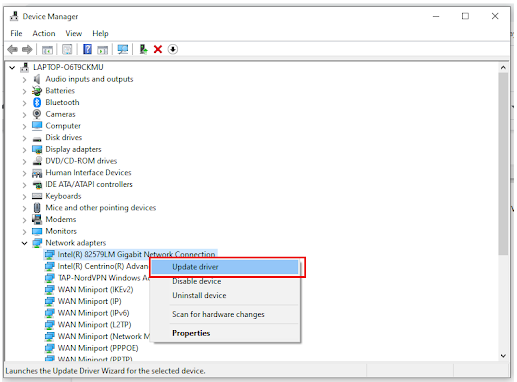Select Intel(R) 82579LM Gigabit Network Connection
This screenshot has height=382, width=517.
pos(136,254)
